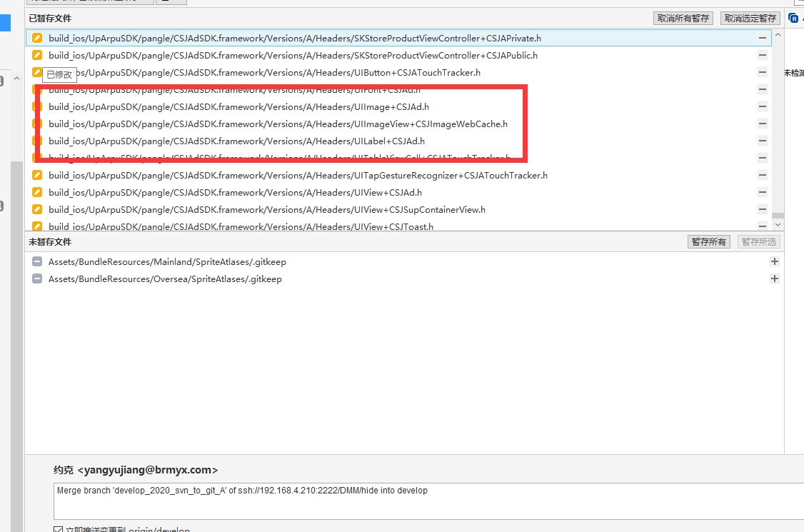Unstage UIView+CSJAd.h with its minus button
Viewport: 804px width, 532px height.
(x=763, y=192)
